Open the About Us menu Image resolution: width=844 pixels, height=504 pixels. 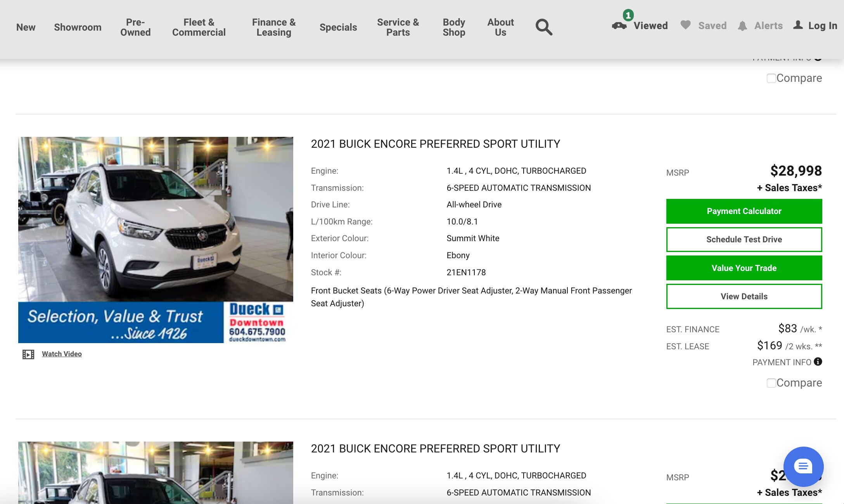(x=500, y=27)
